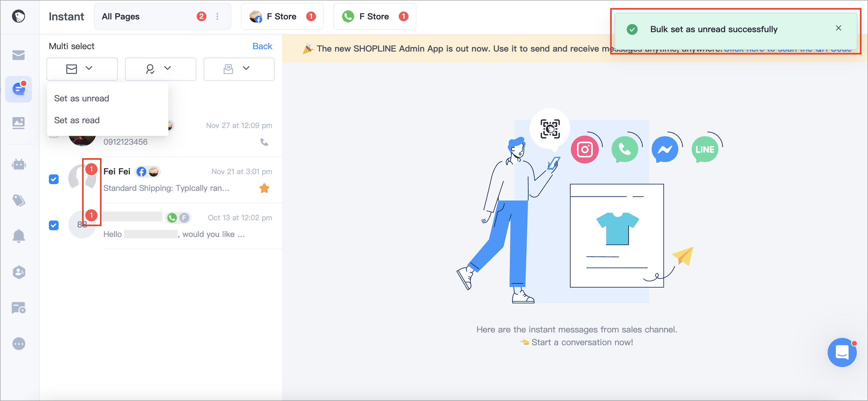The height and width of the screenshot is (401, 868).
Task: Open the chatbot robot sidebar icon
Action: pos(19,164)
